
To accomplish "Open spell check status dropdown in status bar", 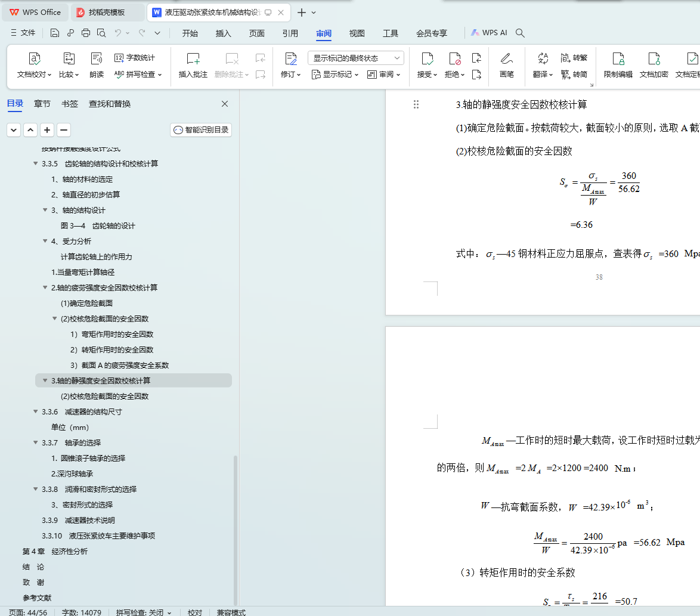I will (170, 613).
